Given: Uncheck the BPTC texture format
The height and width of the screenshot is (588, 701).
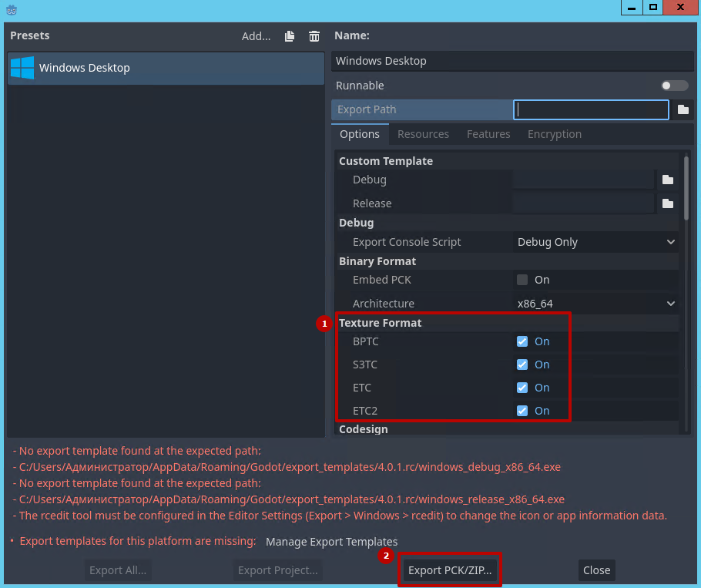Looking at the screenshot, I should click(522, 341).
